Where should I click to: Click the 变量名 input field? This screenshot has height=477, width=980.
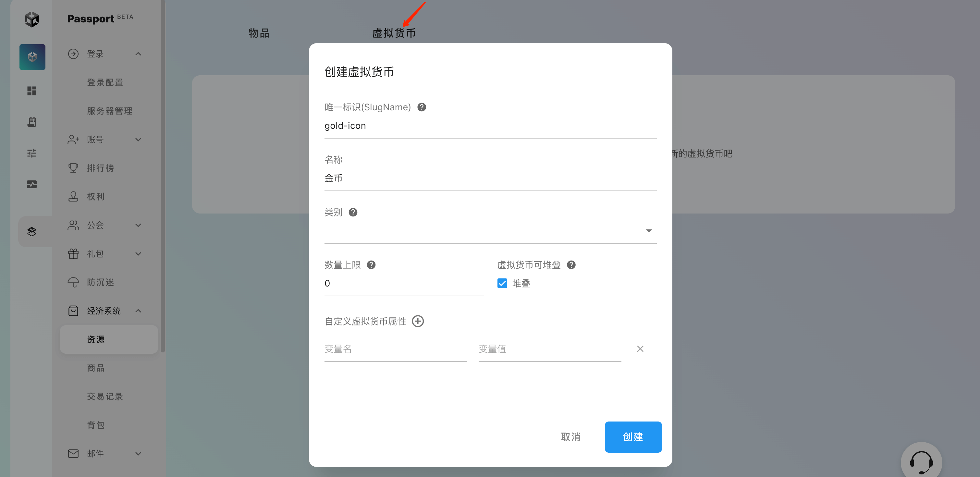point(395,349)
